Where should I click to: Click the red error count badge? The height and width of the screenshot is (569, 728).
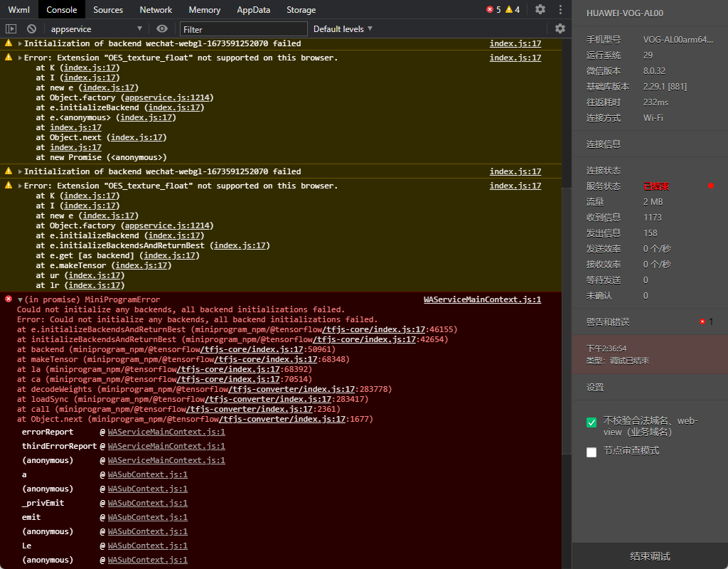(493, 9)
